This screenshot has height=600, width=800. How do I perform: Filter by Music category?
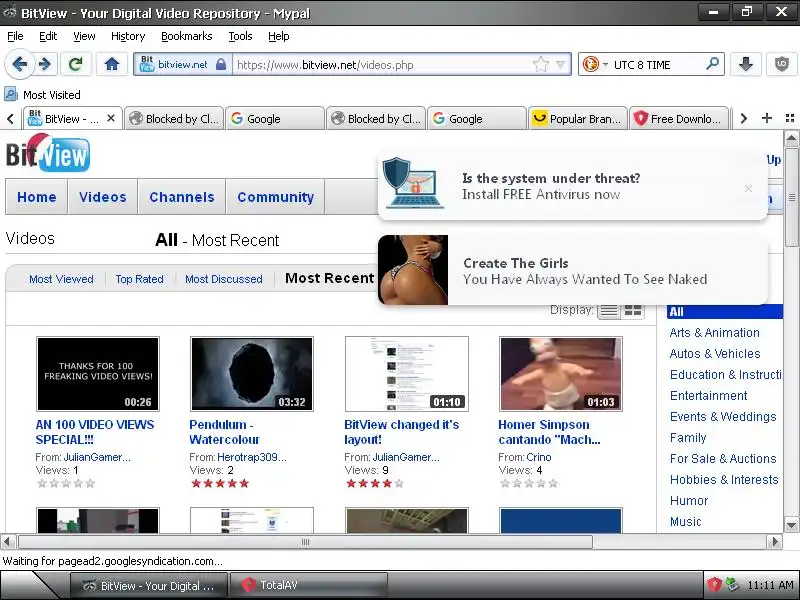point(685,521)
